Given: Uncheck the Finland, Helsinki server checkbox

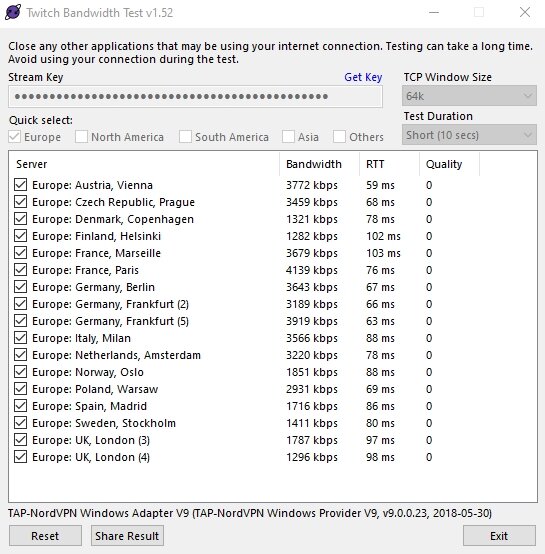Looking at the screenshot, I should coord(20,236).
